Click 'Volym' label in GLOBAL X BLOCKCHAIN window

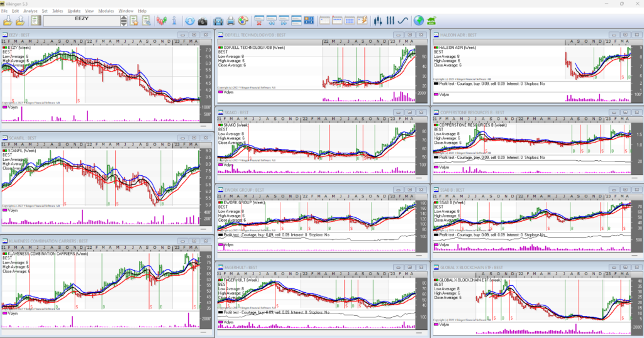444,324
